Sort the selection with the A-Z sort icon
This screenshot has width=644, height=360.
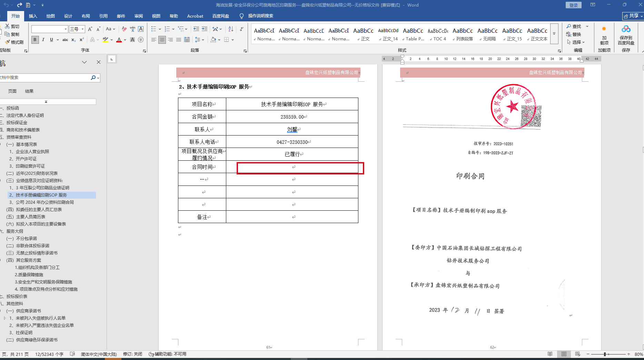231,29
